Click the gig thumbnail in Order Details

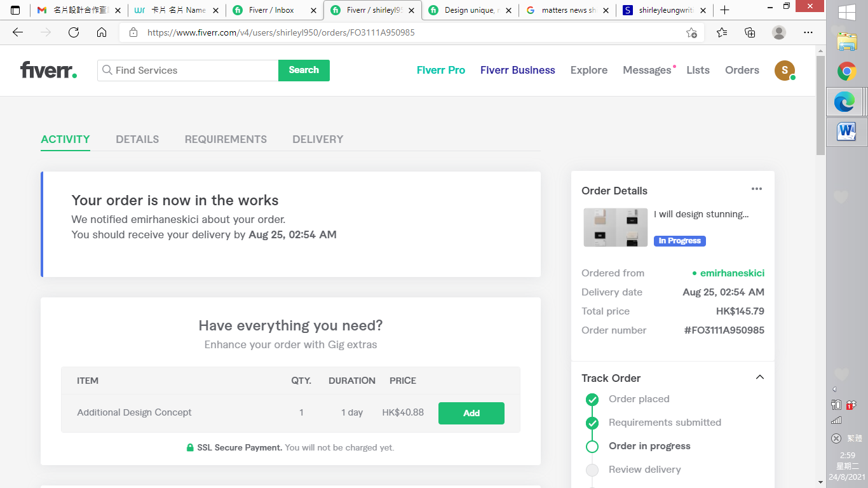[x=616, y=227]
